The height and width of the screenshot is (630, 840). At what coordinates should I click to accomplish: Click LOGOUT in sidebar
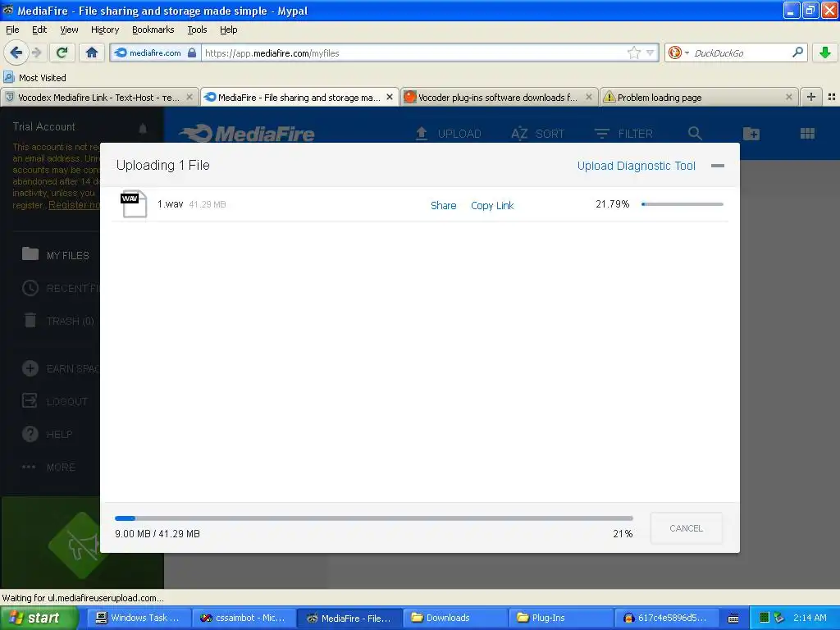55,401
